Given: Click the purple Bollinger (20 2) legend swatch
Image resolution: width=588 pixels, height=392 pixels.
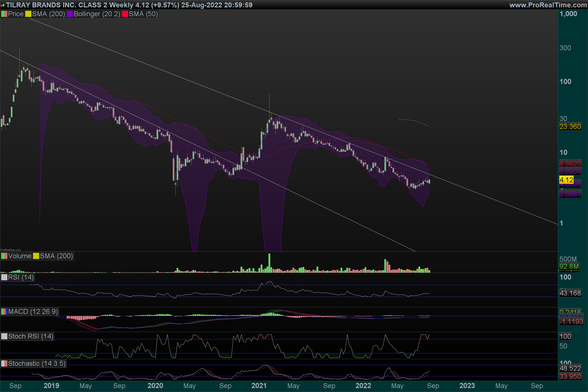Looking at the screenshot, I should pyautogui.click(x=70, y=14).
